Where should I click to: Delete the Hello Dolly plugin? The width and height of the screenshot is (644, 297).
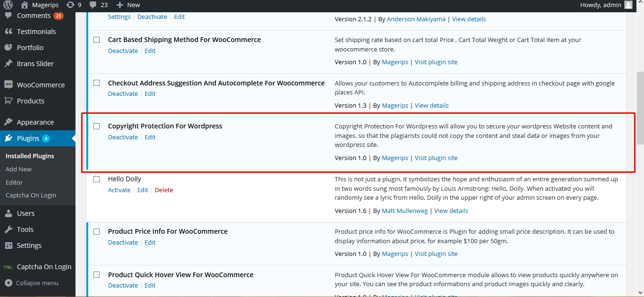[x=164, y=190]
